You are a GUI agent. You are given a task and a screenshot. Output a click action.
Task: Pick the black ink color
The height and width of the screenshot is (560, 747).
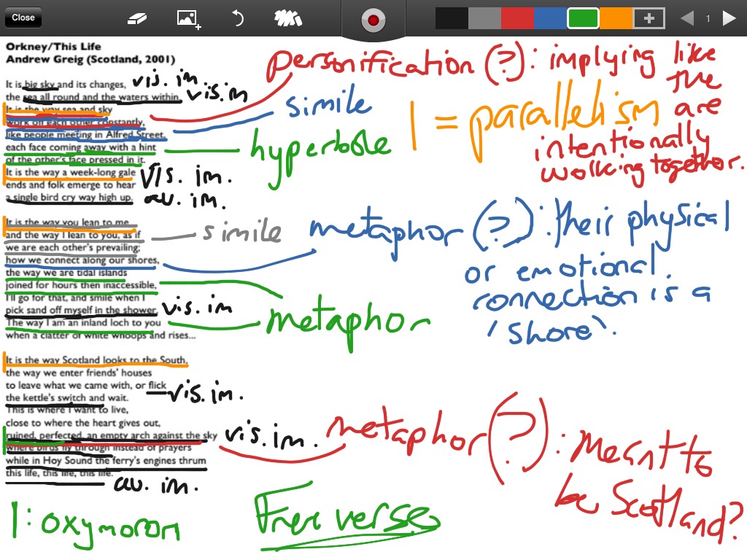[x=452, y=18]
